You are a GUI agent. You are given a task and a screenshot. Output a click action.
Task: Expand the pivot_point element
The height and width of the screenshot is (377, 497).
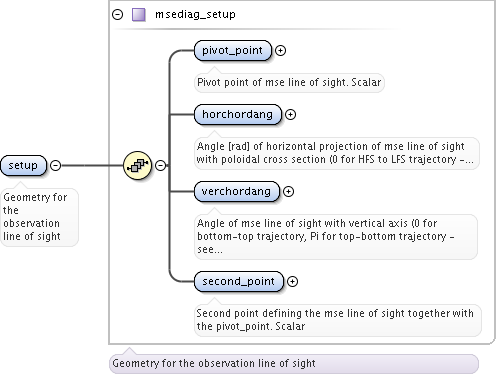[x=280, y=50]
